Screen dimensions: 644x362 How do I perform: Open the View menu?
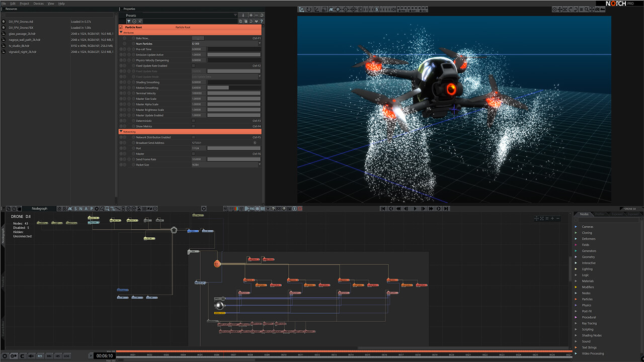pyautogui.click(x=51, y=4)
